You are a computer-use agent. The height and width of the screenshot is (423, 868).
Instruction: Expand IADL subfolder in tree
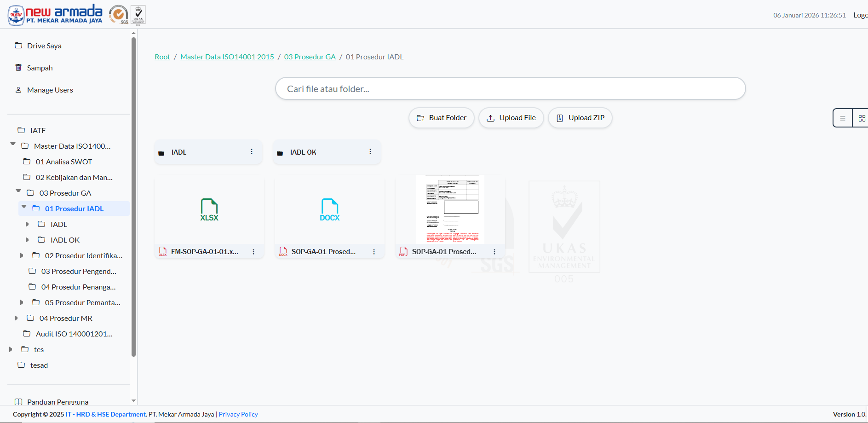[27, 224]
